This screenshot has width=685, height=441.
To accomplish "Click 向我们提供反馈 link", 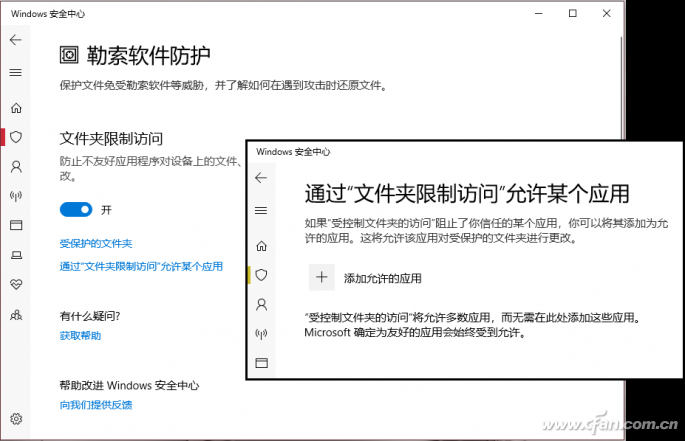I will pos(96,405).
